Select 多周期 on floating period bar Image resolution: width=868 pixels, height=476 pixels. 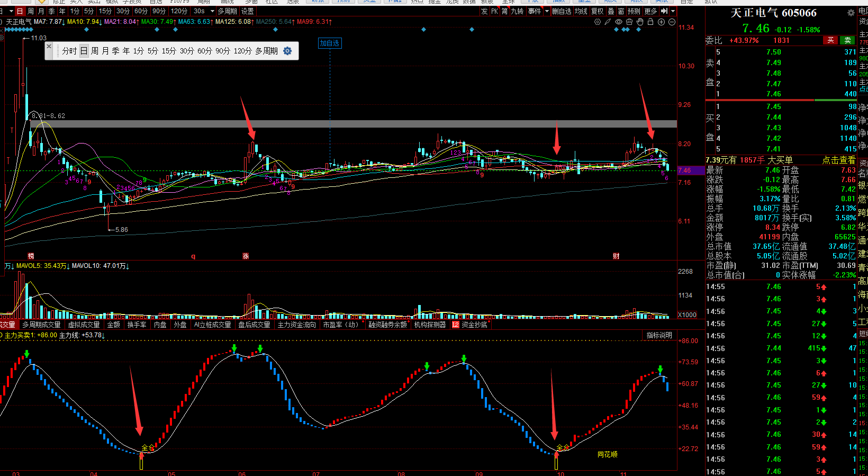click(x=266, y=51)
